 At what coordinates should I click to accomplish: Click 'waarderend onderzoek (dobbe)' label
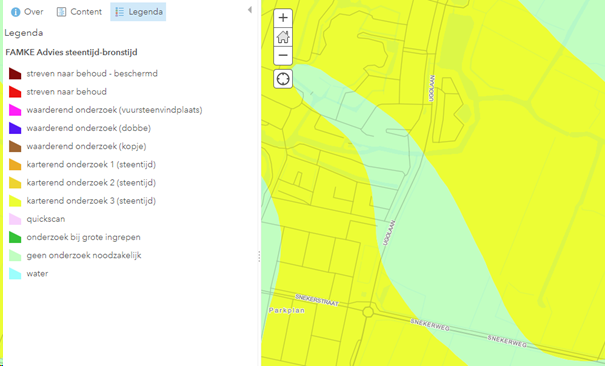pos(88,128)
